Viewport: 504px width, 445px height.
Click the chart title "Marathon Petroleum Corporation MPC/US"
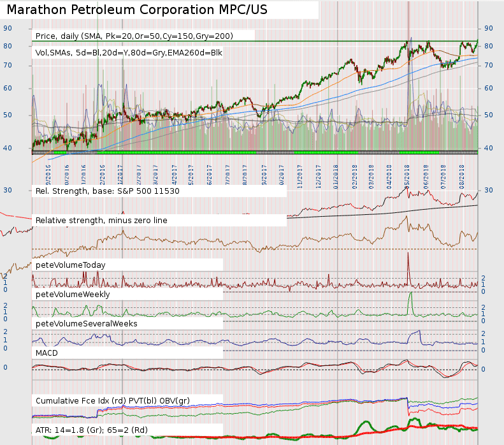(x=137, y=10)
